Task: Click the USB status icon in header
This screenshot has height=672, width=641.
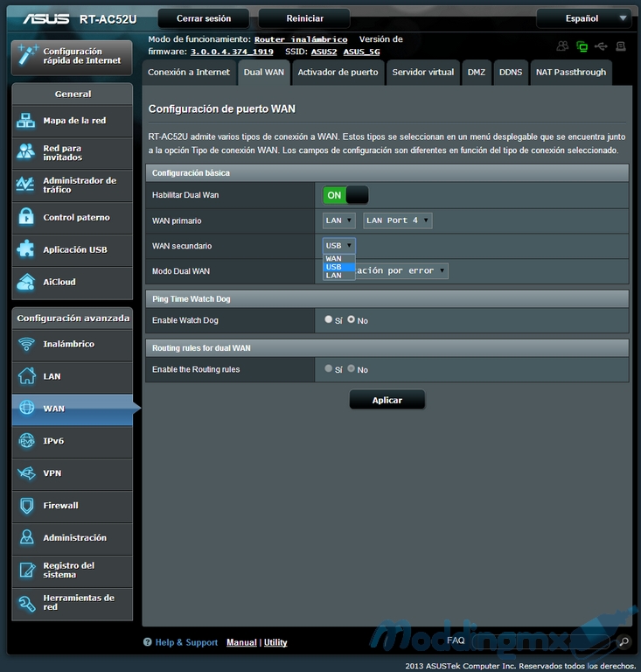Action: tap(601, 45)
